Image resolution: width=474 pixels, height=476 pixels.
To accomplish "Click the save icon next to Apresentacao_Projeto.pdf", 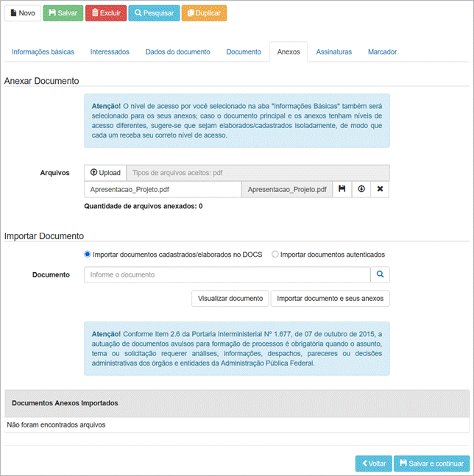I will pyautogui.click(x=342, y=190).
